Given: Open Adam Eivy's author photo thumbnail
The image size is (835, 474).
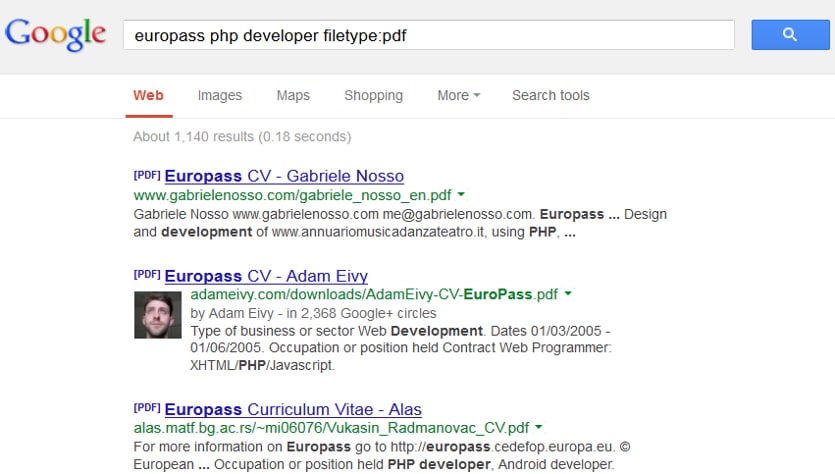Looking at the screenshot, I should coord(158,315).
